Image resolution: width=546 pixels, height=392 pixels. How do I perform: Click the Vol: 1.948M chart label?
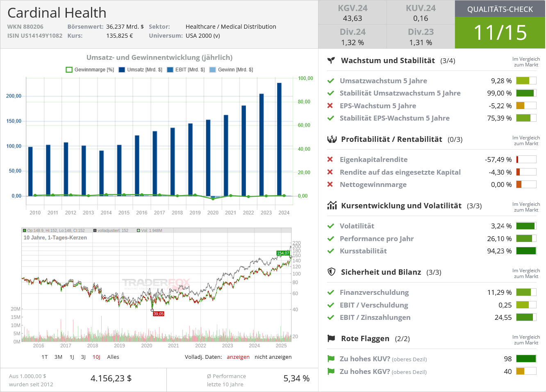point(150,230)
